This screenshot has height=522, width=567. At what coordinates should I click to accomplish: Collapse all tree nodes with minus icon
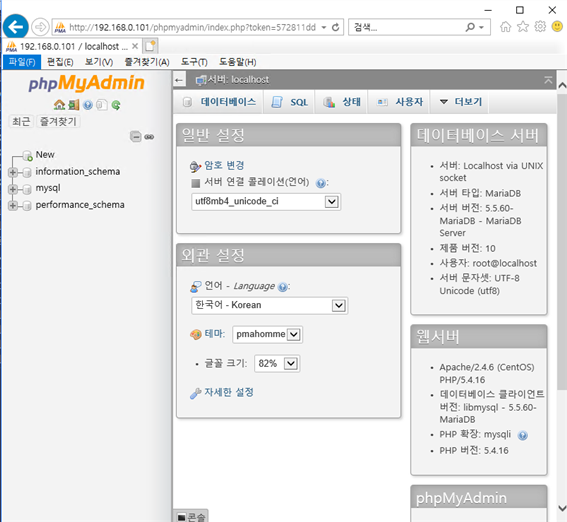[x=136, y=137]
